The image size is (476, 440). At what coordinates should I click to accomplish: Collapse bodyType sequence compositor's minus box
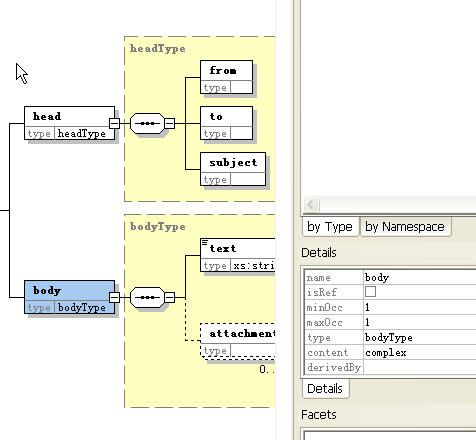169,297
